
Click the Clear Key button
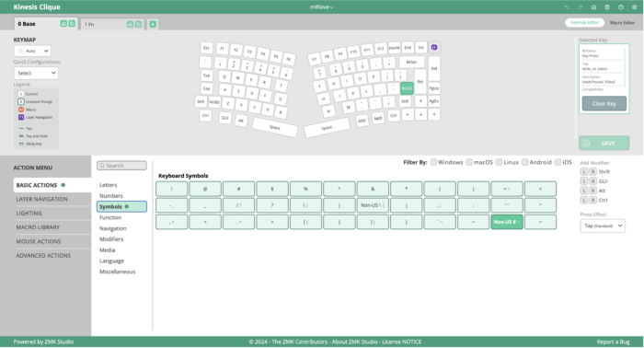(604, 103)
